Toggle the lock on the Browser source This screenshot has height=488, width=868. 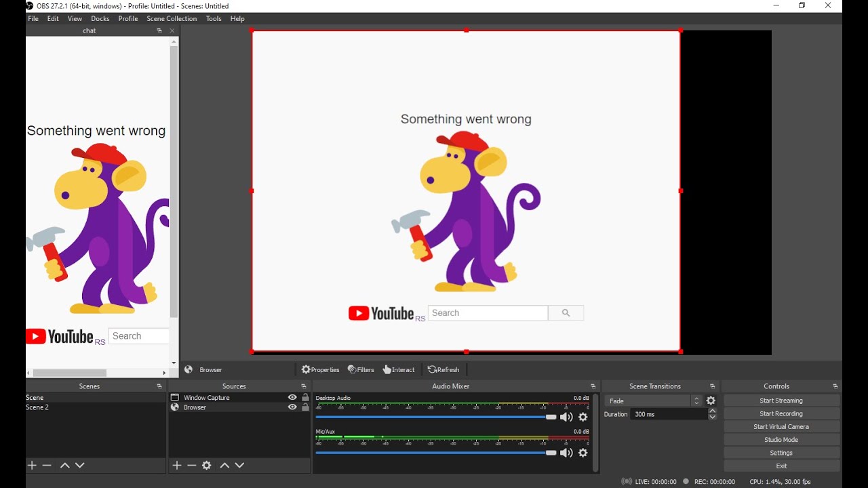tap(305, 407)
